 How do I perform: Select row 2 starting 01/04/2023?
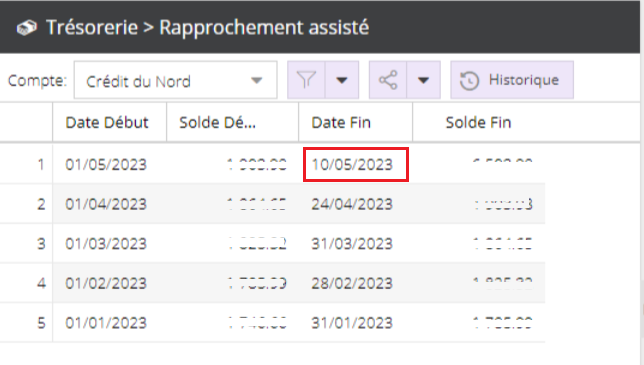[x=272, y=204]
